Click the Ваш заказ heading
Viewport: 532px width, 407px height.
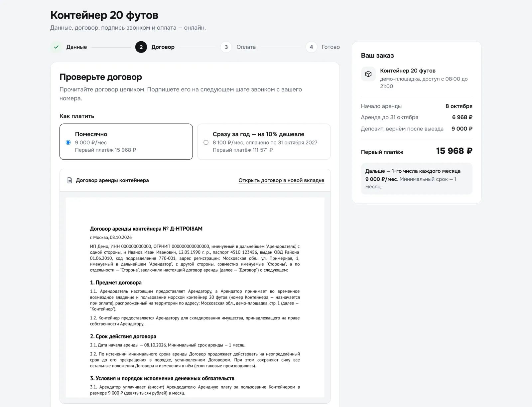377,56
